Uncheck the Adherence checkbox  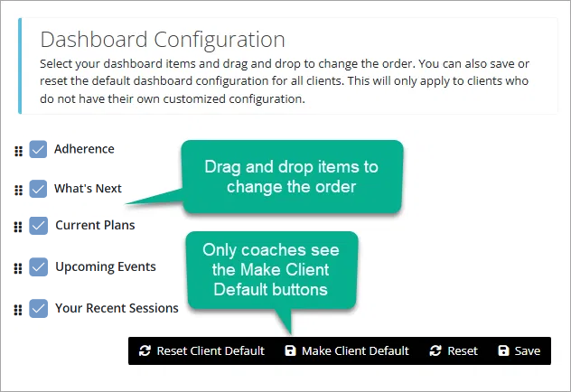tap(38, 149)
